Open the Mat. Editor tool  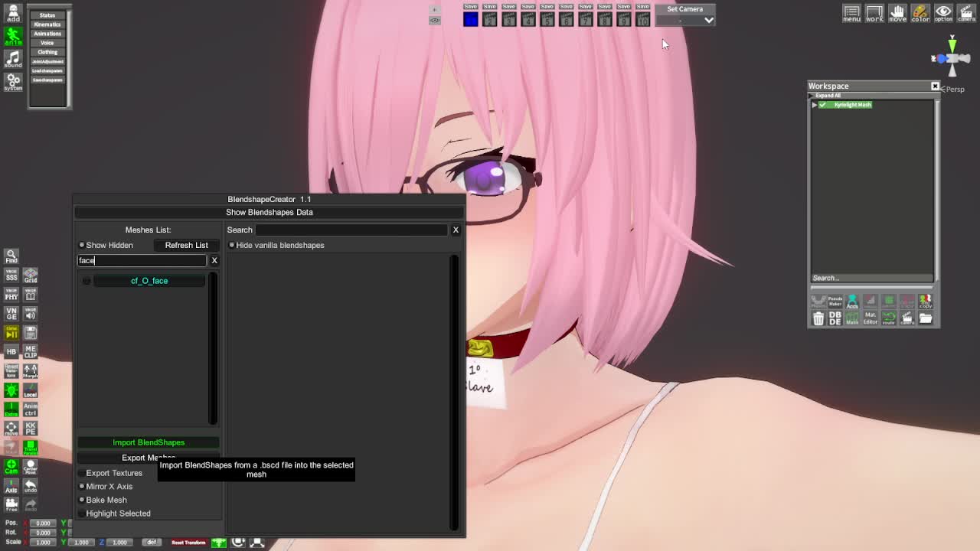[x=871, y=318]
